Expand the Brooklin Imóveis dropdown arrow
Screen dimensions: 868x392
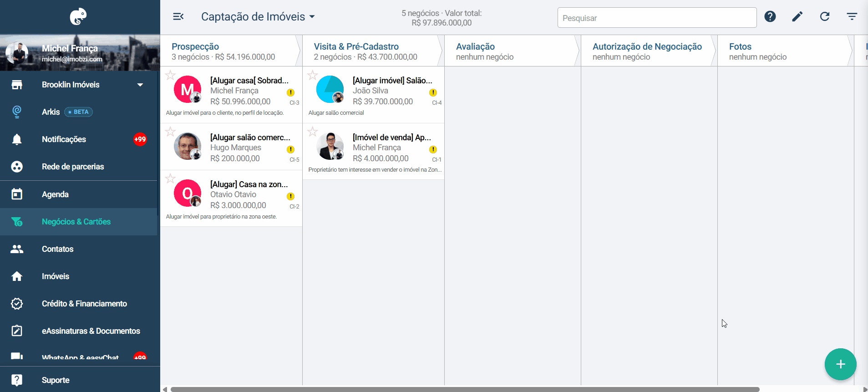click(x=140, y=85)
